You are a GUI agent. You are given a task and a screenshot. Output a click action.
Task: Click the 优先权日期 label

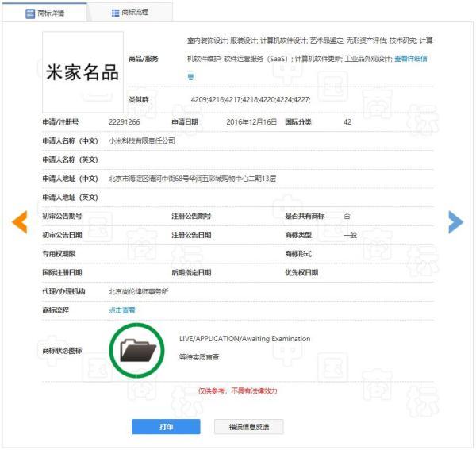click(x=301, y=273)
